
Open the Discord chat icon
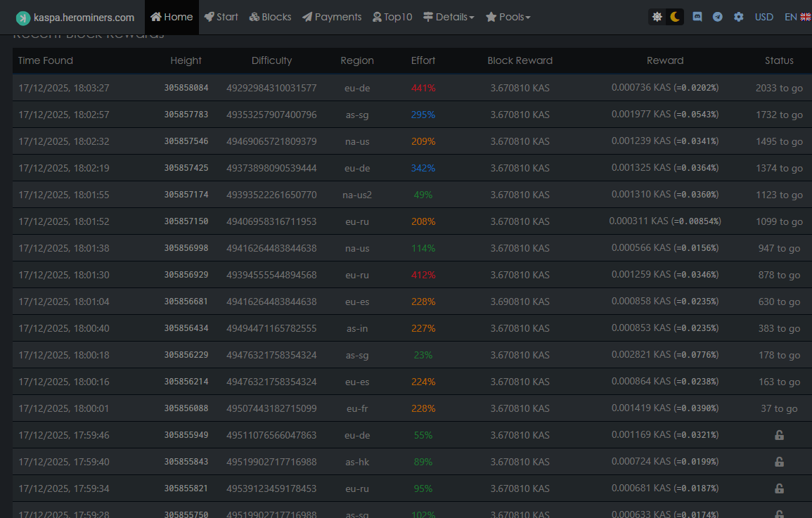(x=697, y=17)
